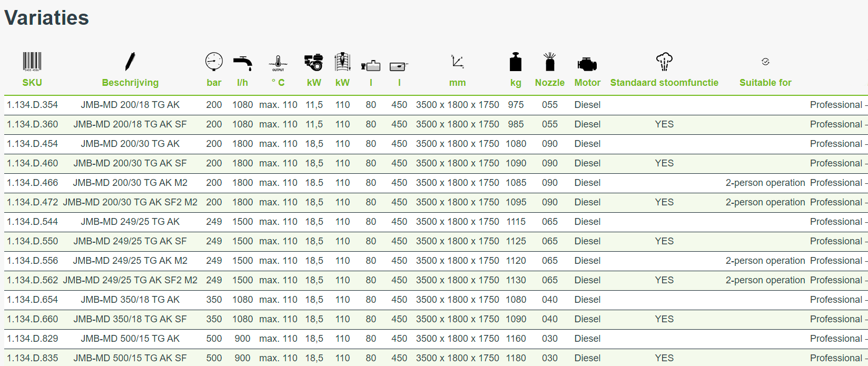Select SKU 1.134.D.360
Image resolution: width=868 pixels, height=366 pixels.
(x=32, y=124)
